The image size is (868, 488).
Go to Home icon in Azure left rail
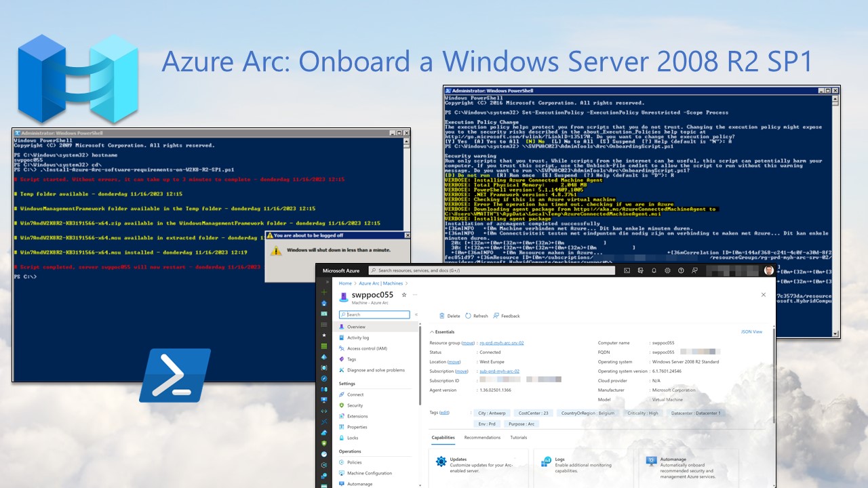[x=324, y=303]
